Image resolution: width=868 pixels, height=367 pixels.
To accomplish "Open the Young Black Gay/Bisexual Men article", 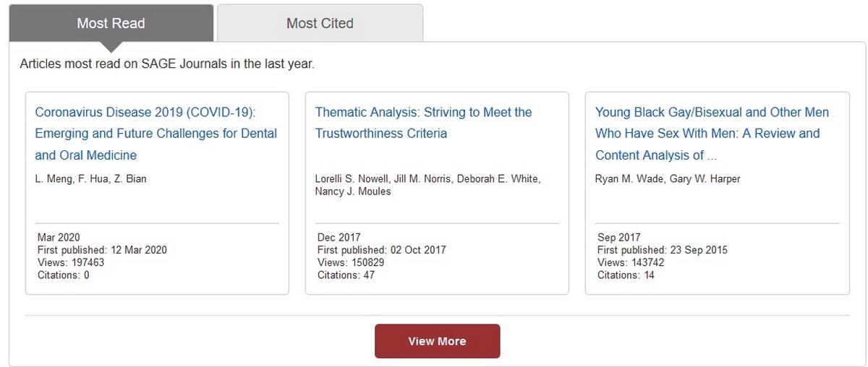I will pyautogui.click(x=712, y=134).
